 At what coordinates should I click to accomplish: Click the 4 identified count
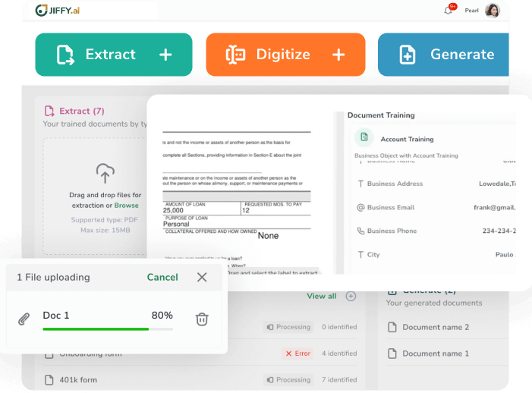pos(339,354)
